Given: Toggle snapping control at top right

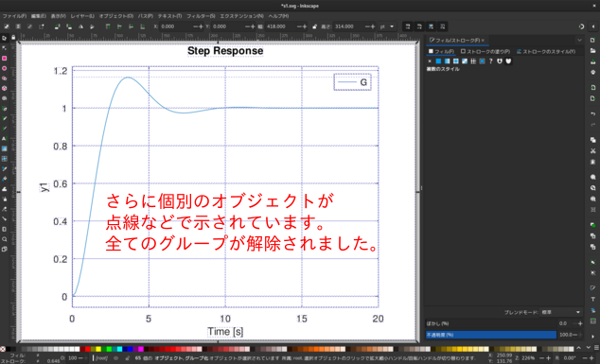Looking at the screenshot, I should coord(581,26).
